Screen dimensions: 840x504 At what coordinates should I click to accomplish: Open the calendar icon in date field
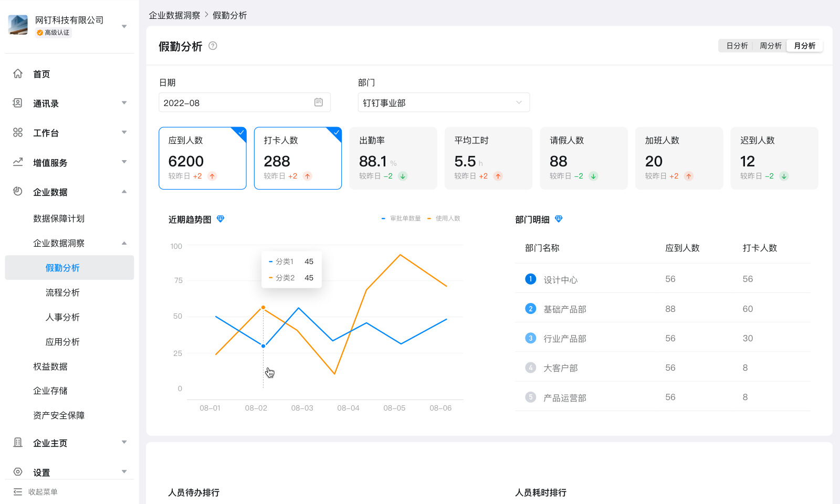click(318, 102)
